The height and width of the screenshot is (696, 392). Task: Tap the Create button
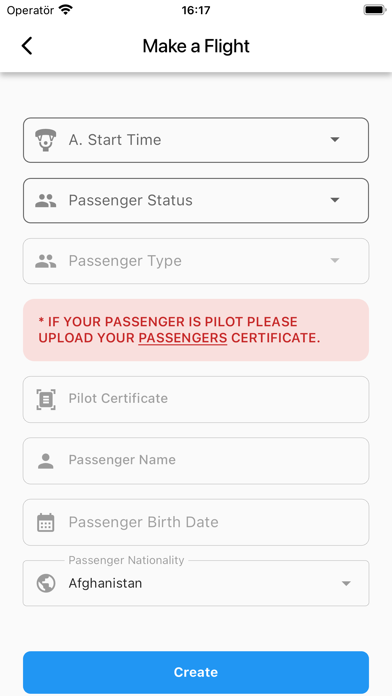click(196, 672)
